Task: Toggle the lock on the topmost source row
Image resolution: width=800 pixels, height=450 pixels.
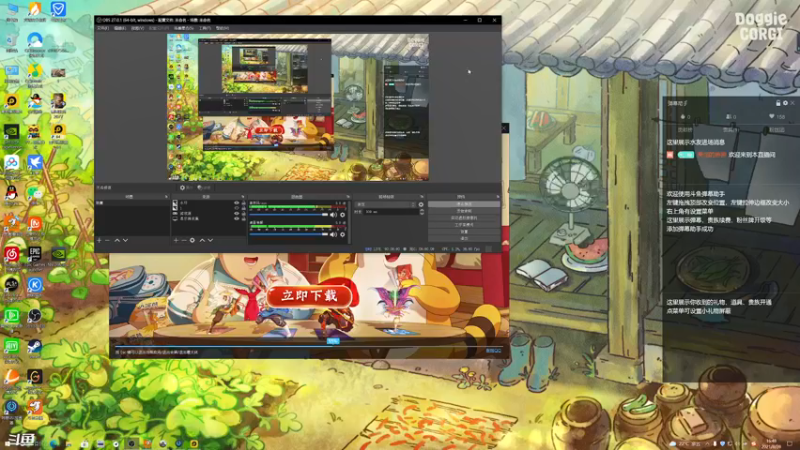Action: (243, 203)
